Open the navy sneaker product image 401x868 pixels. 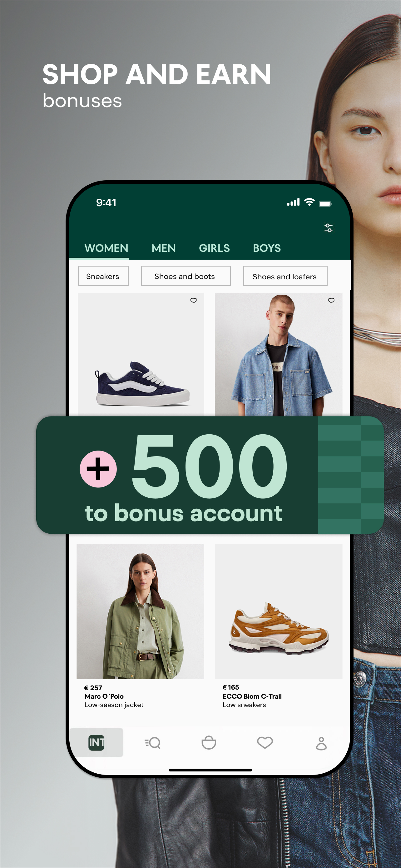(x=141, y=354)
